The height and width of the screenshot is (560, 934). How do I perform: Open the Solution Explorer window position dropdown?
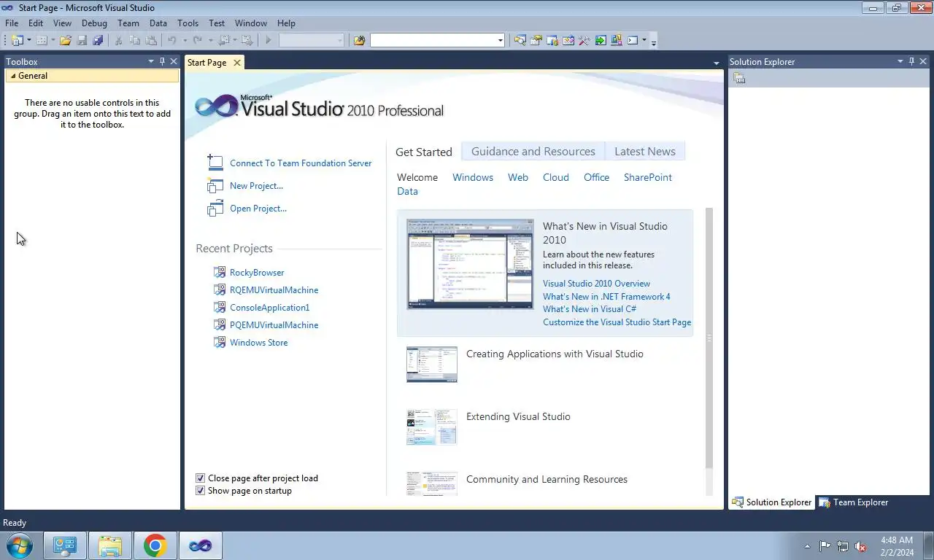pos(900,62)
